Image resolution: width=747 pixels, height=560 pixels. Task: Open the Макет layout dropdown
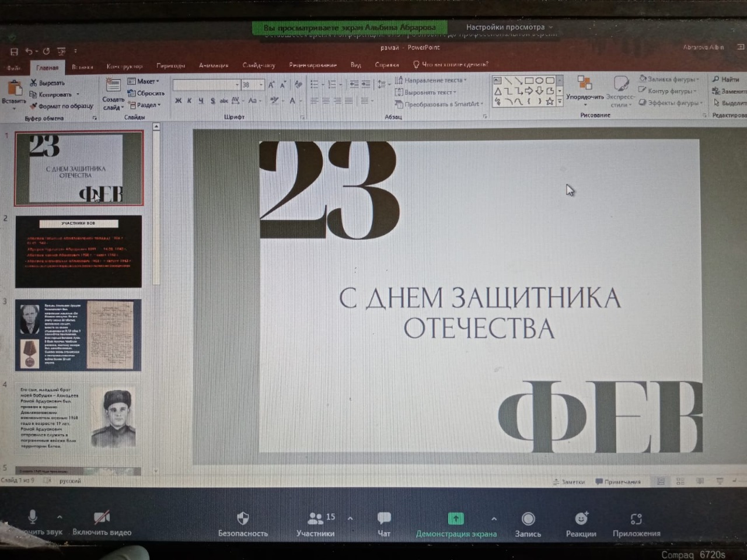point(143,81)
